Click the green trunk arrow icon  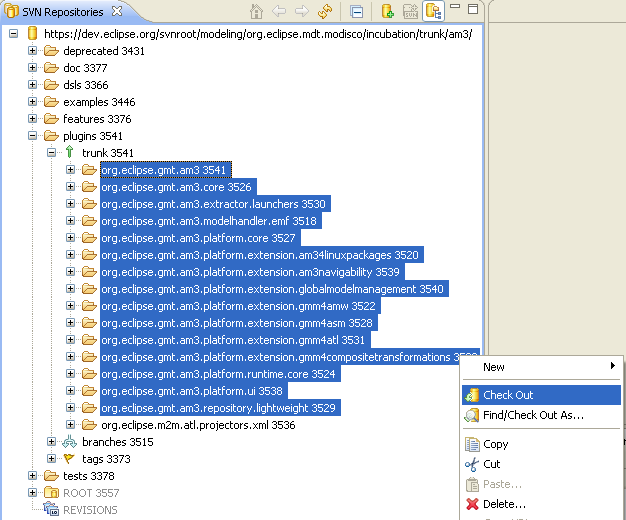[x=69, y=152]
